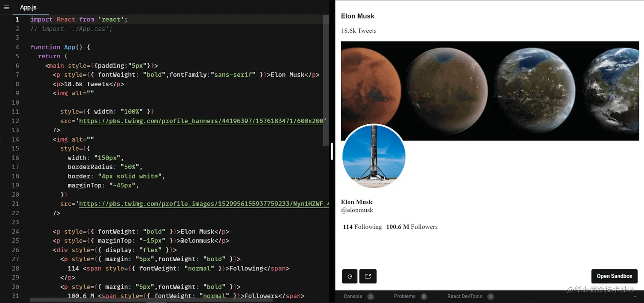Click the 'import React from' code line
The width and height of the screenshot is (644, 303).
(79, 20)
